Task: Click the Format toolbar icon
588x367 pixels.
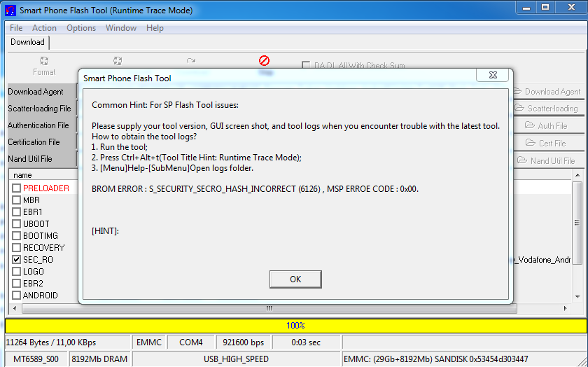Action: point(44,61)
